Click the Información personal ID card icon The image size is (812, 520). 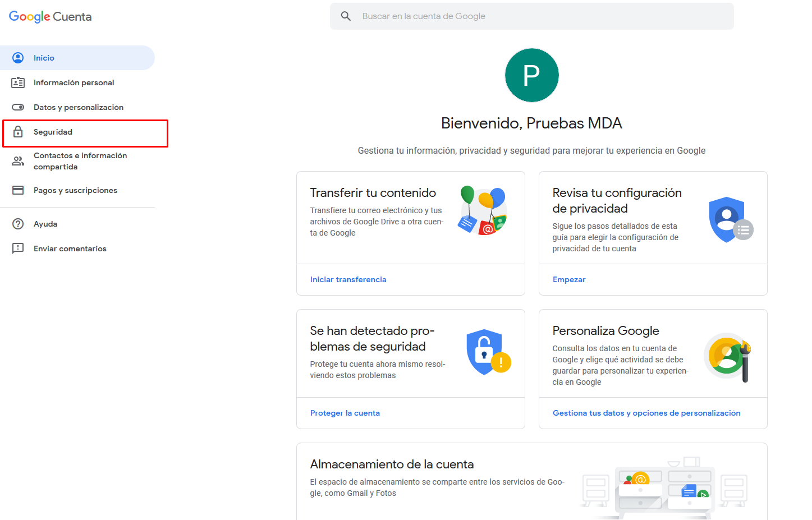[18, 82]
